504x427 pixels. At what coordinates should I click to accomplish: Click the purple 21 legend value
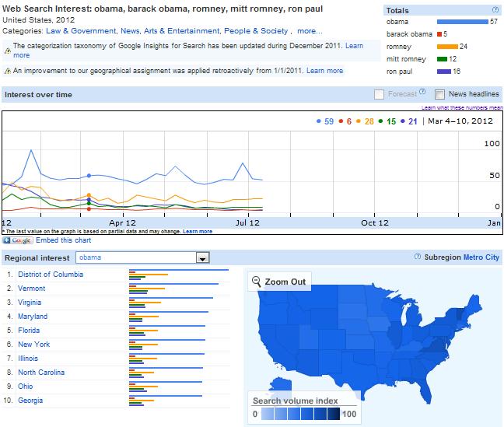tap(413, 121)
